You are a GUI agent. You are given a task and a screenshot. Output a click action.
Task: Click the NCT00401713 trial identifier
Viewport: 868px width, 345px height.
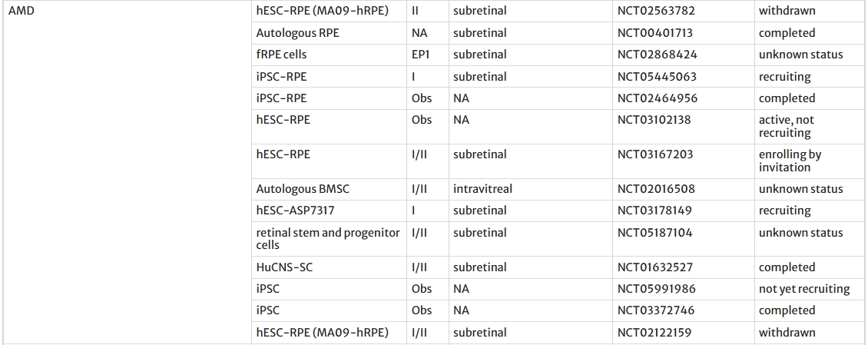click(657, 33)
